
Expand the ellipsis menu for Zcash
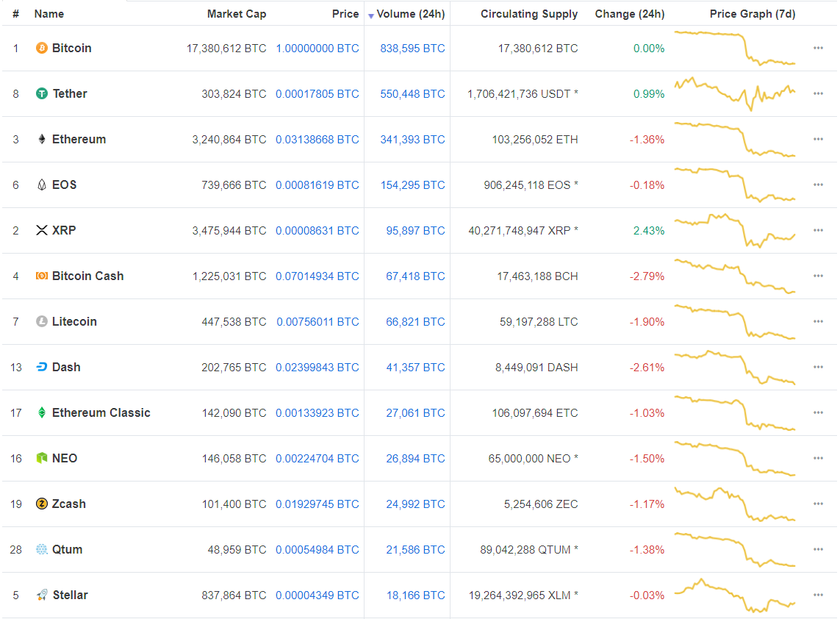click(x=818, y=504)
